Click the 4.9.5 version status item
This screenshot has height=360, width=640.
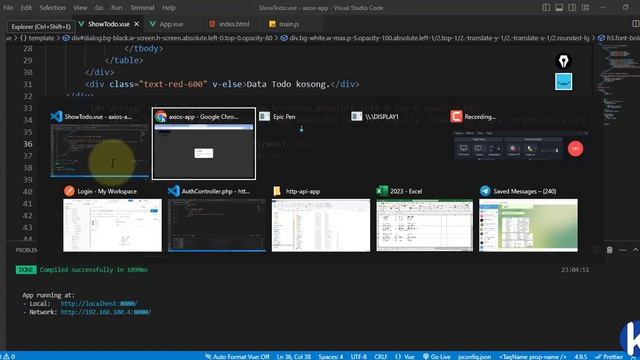point(580,356)
